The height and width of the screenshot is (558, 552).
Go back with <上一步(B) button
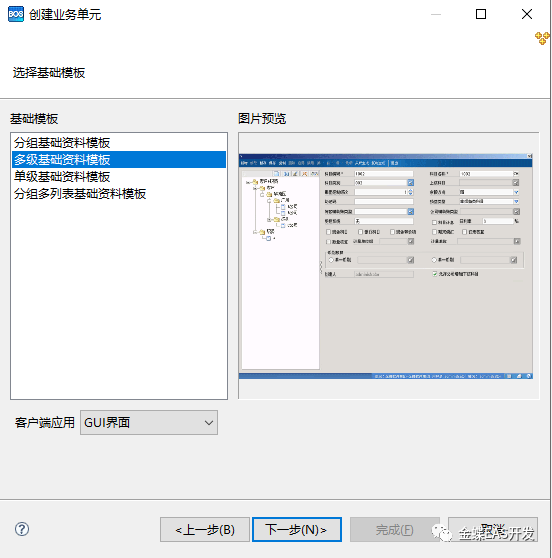(205, 530)
